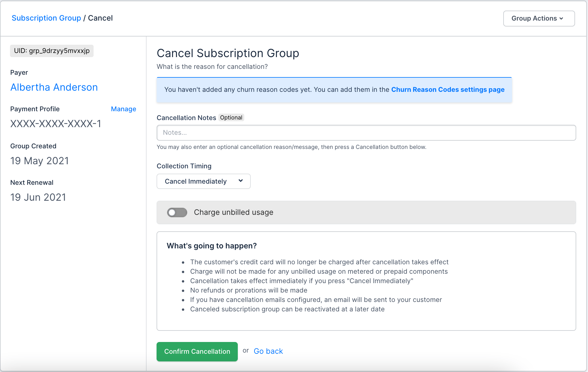Click the Collection Timing dropdown chevron arrow
The height and width of the screenshot is (372, 588).
pyautogui.click(x=241, y=181)
